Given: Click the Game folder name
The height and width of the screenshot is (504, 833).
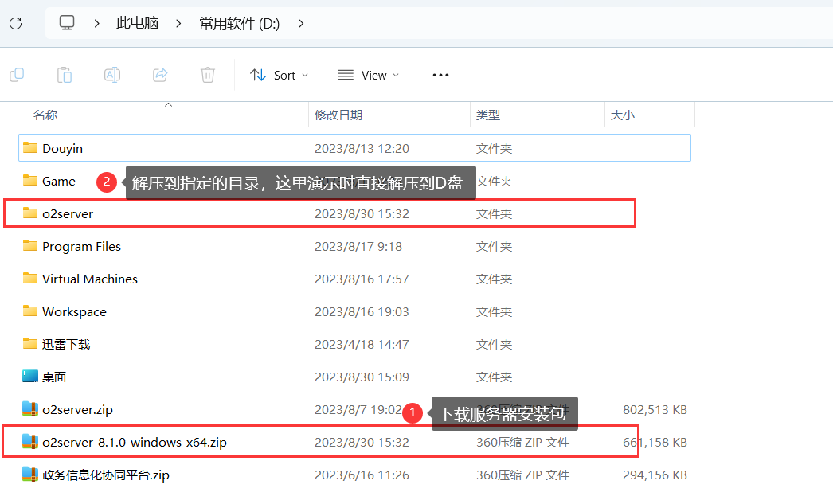Looking at the screenshot, I should (x=59, y=181).
